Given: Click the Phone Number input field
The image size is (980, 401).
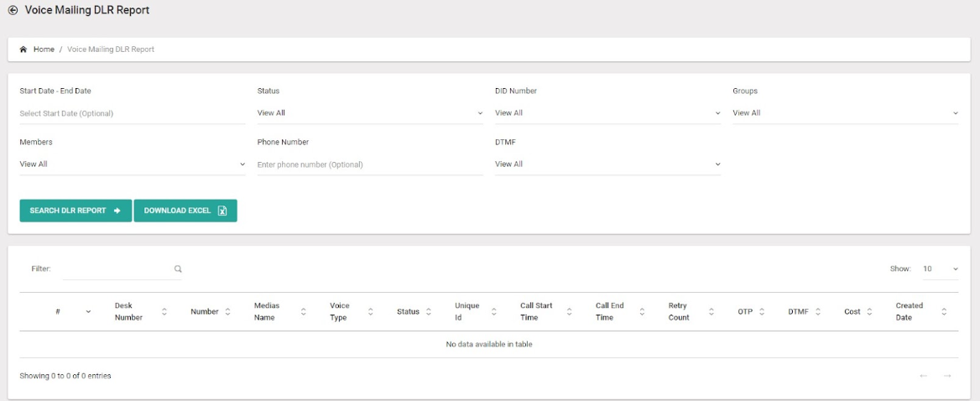Looking at the screenshot, I should pos(370,164).
